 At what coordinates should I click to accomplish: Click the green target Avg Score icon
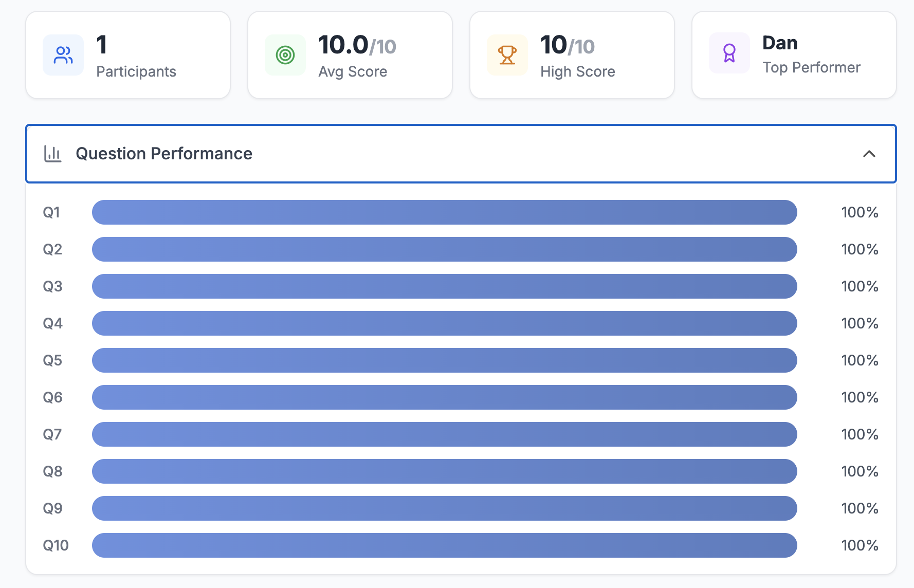point(285,55)
